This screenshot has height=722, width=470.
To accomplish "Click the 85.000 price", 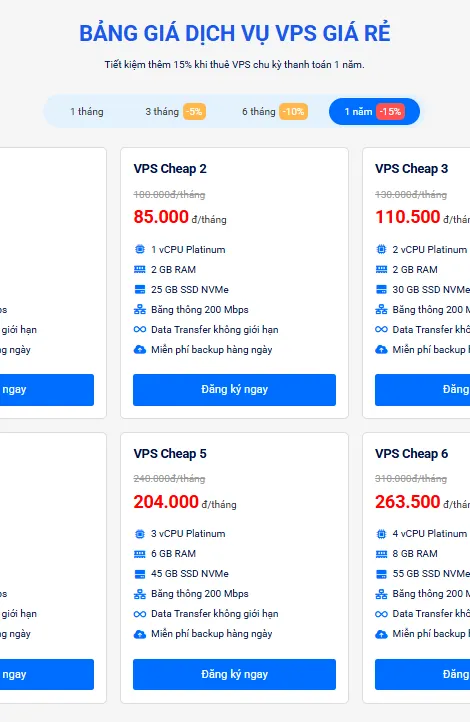I will 161,217.
